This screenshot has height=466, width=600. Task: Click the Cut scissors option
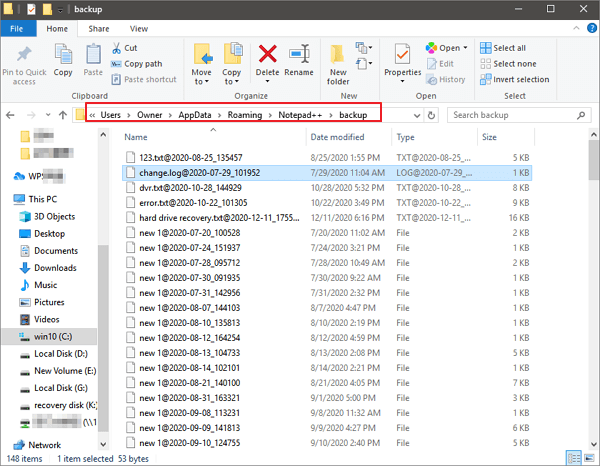[x=125, y=48]
